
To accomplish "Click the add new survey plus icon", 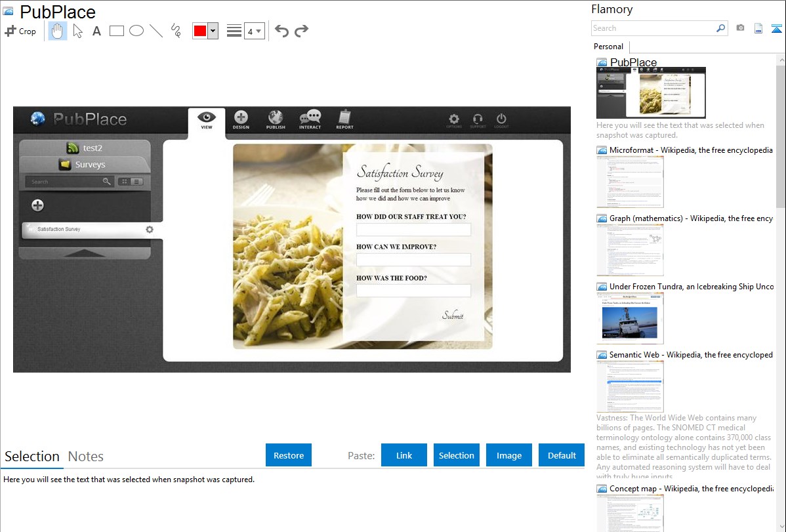I will pyautogui.click(x=37, y=205).
